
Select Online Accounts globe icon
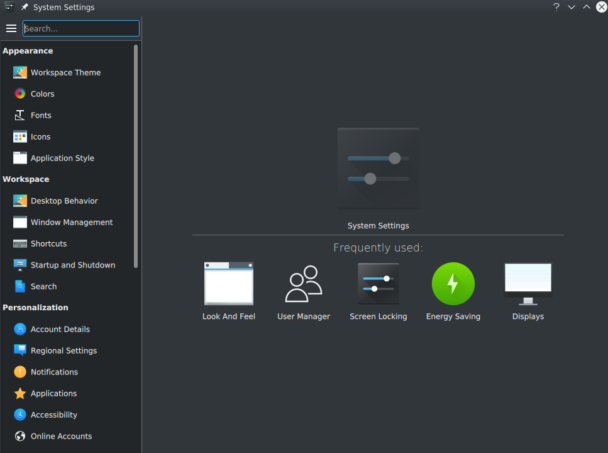20,436
